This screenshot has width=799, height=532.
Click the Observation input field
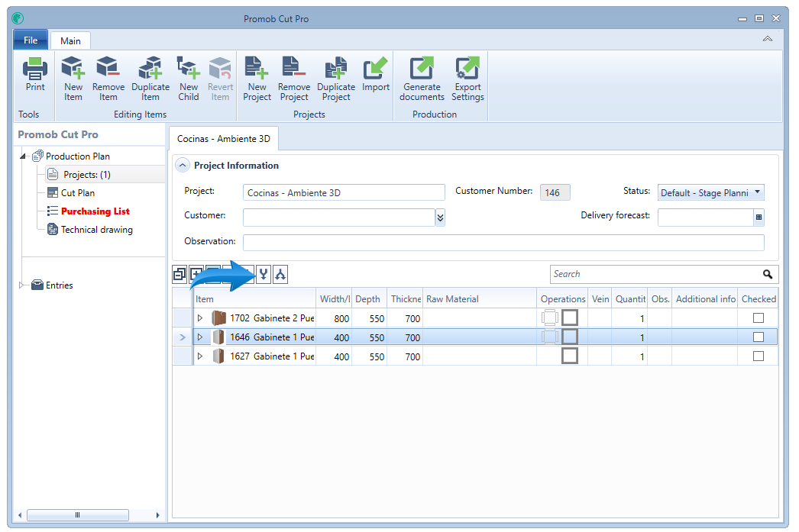(503, 242)
